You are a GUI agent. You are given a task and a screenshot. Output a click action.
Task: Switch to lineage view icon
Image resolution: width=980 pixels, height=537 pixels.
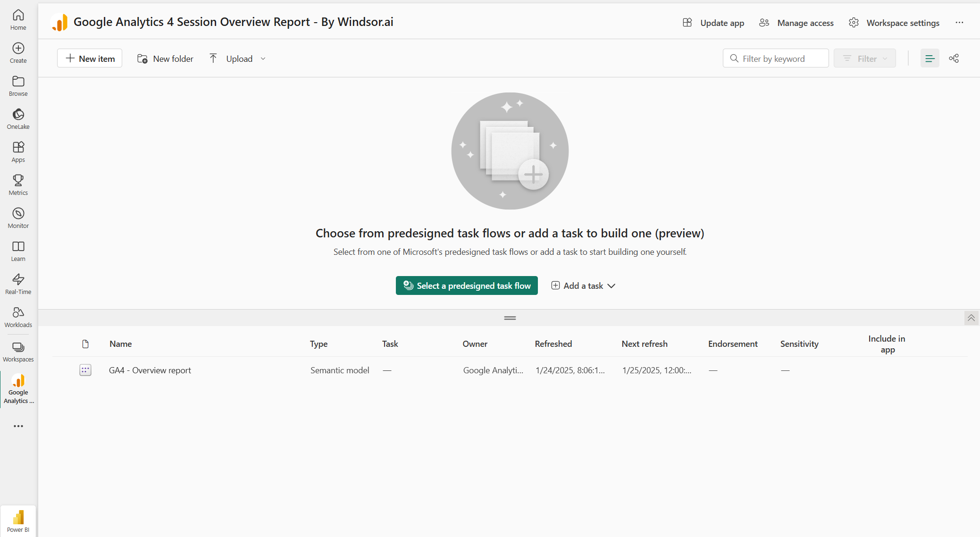954,59
